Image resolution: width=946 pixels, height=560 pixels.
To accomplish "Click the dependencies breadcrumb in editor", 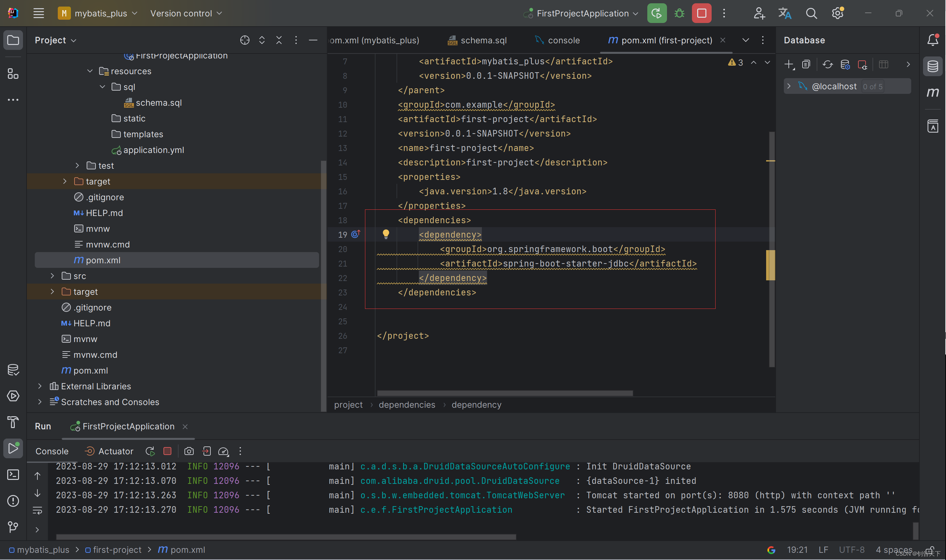I will point(407,404).
